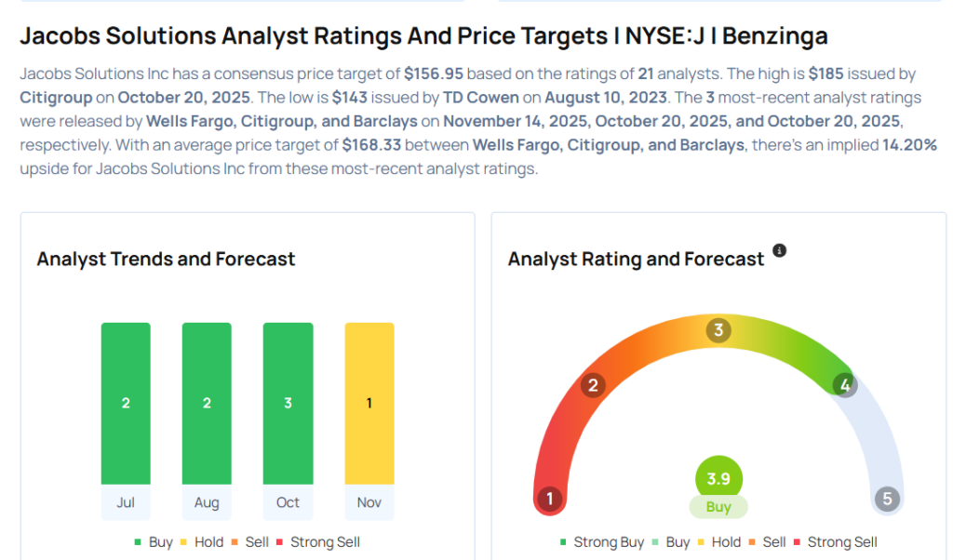Click the Buy badge under the 3.9 score

point(718,508)
